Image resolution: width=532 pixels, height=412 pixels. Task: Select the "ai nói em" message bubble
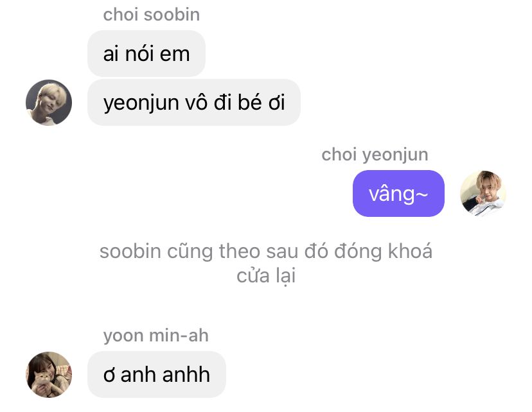click(146, 53)
